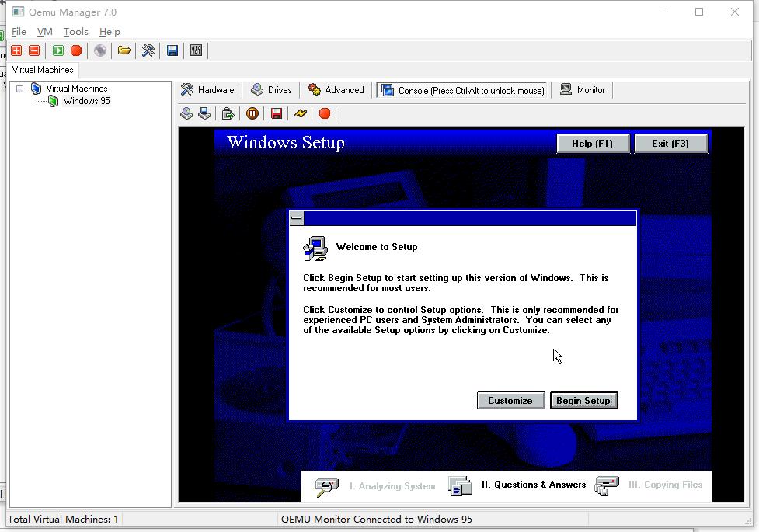Click the Analyzing System magnifier icon
The width and height of the screenshot is (759, 532).
tap(327, 486)
